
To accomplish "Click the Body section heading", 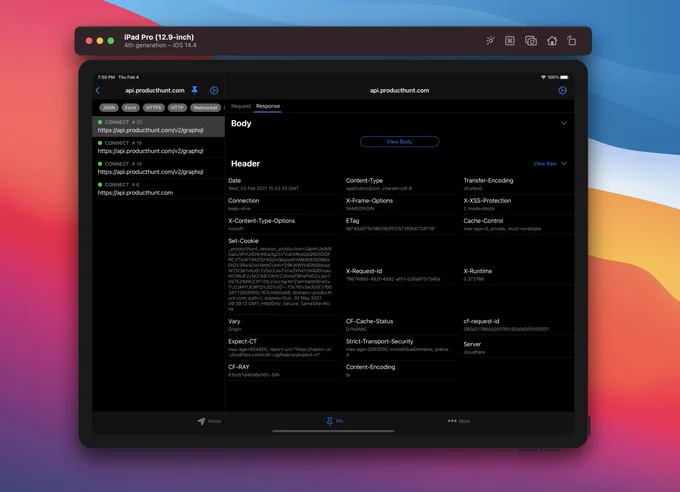I will [241, 123].
